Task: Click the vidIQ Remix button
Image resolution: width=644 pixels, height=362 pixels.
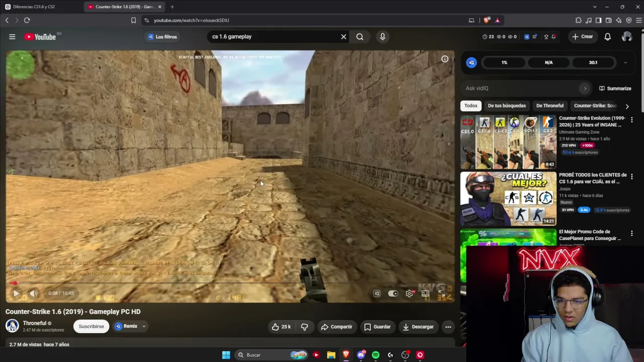Action: pyautogui.click(x=126, y=326)
